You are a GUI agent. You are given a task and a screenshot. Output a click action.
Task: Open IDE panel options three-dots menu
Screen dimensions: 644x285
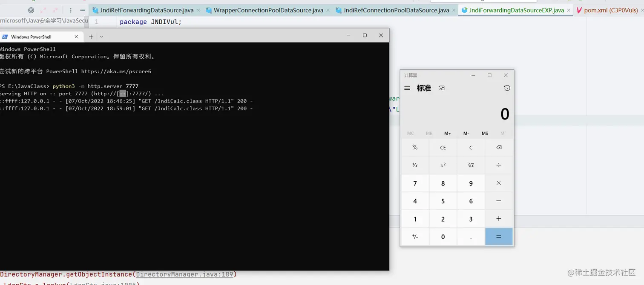pos(71,10)
